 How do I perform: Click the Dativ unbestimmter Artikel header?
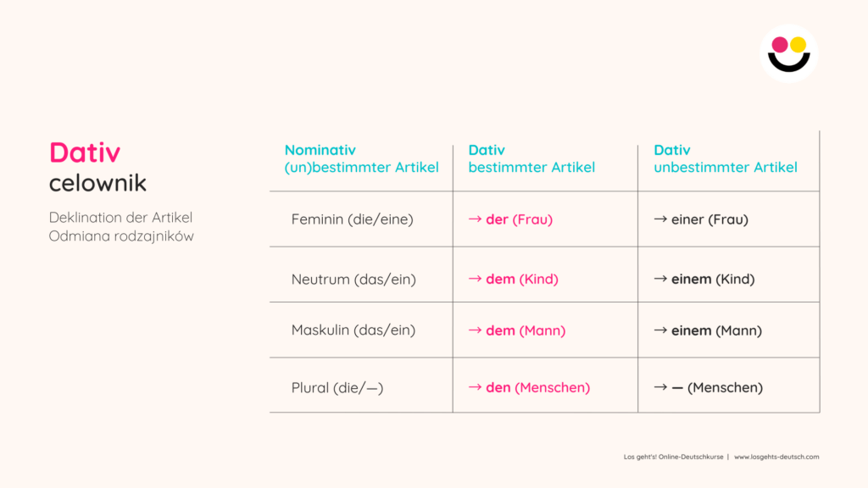[725, 158]
